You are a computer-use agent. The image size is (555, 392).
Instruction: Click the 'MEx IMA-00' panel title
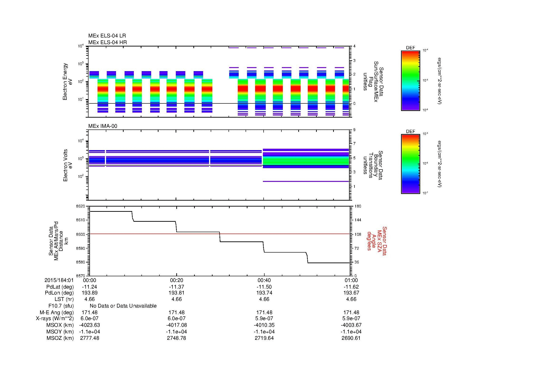pos(103,126)
